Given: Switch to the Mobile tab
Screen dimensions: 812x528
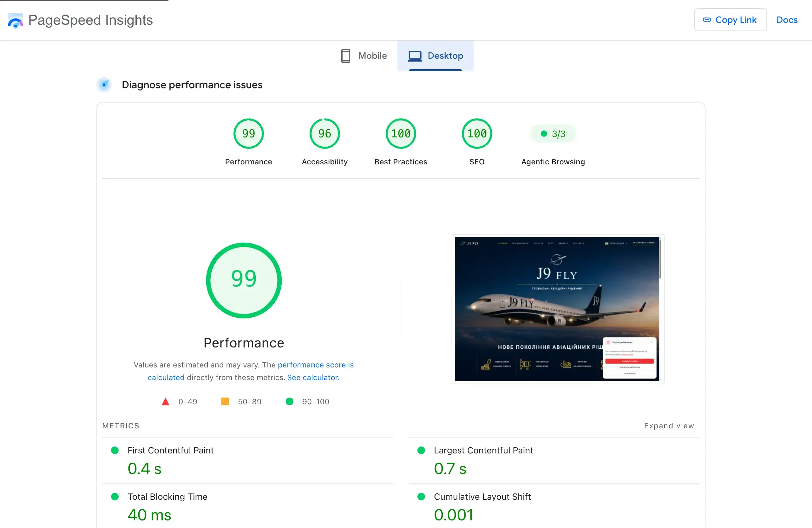Looking at the screenshot, I should (364, 56).
